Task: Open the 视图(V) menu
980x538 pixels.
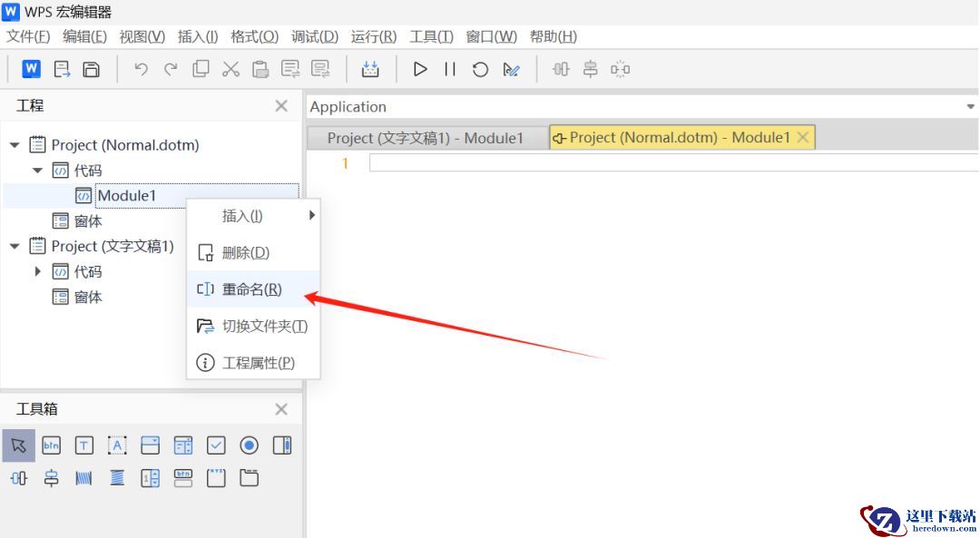Action: click(142, 37)
